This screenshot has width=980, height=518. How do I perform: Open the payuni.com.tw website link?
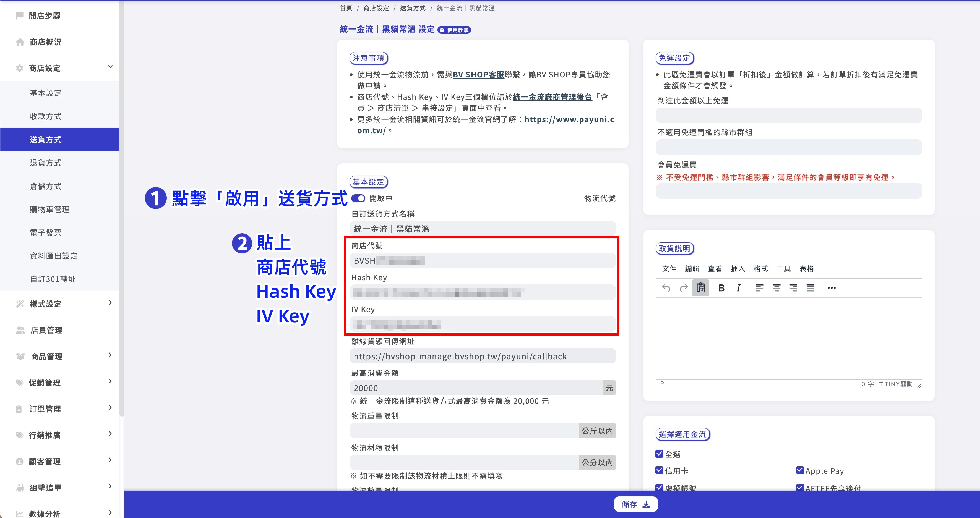tap(569, 119)
